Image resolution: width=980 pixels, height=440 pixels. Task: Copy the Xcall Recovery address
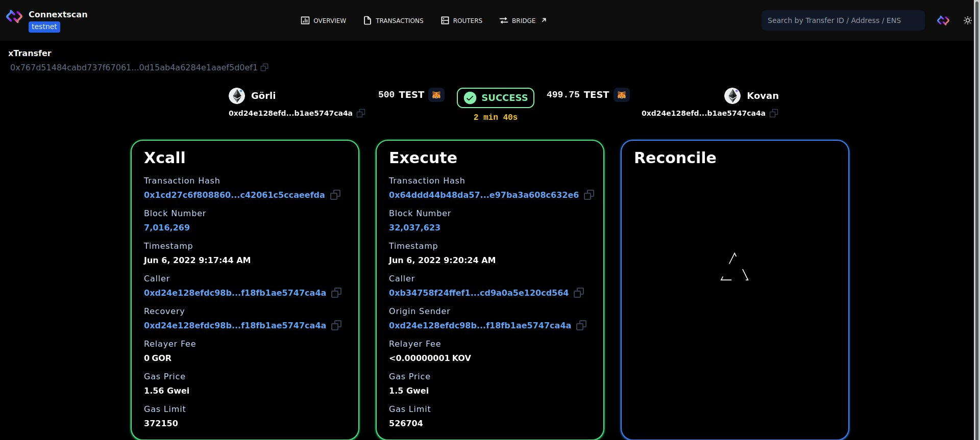click(336, 325)
